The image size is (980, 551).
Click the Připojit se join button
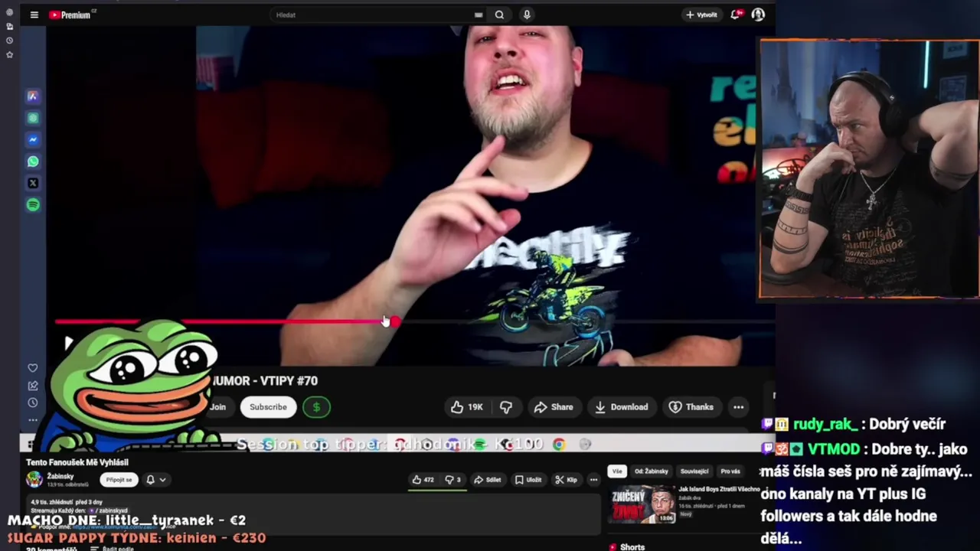tap(119, 480)
